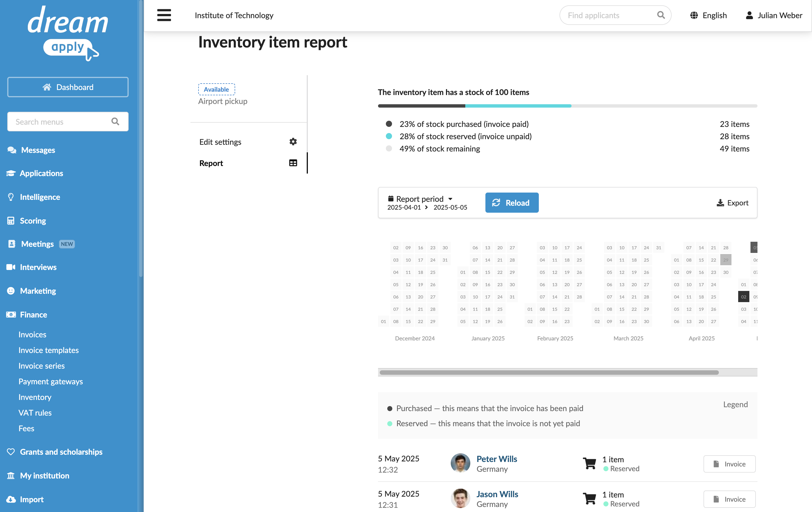This screenshot has width=812, height=512.
Task: Click the "2025-05-05" report end date
Action: 450,207
